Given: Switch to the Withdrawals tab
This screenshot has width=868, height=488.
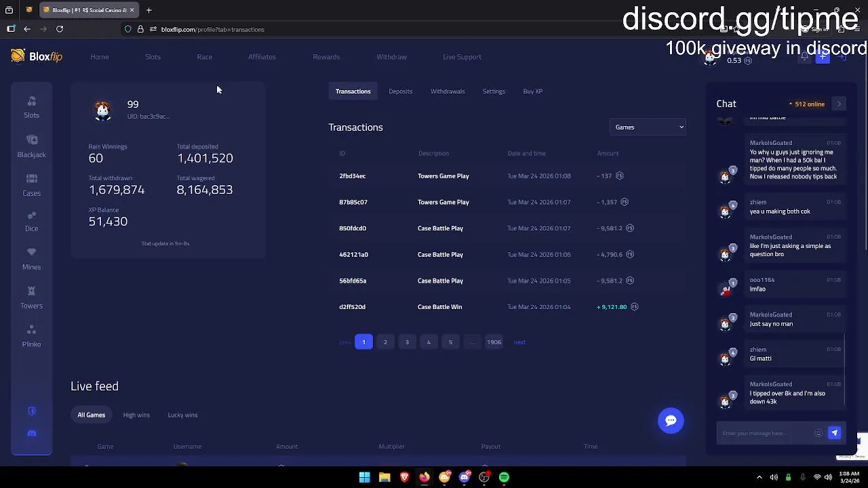Looking at the screenshot, I should (448, 91).
